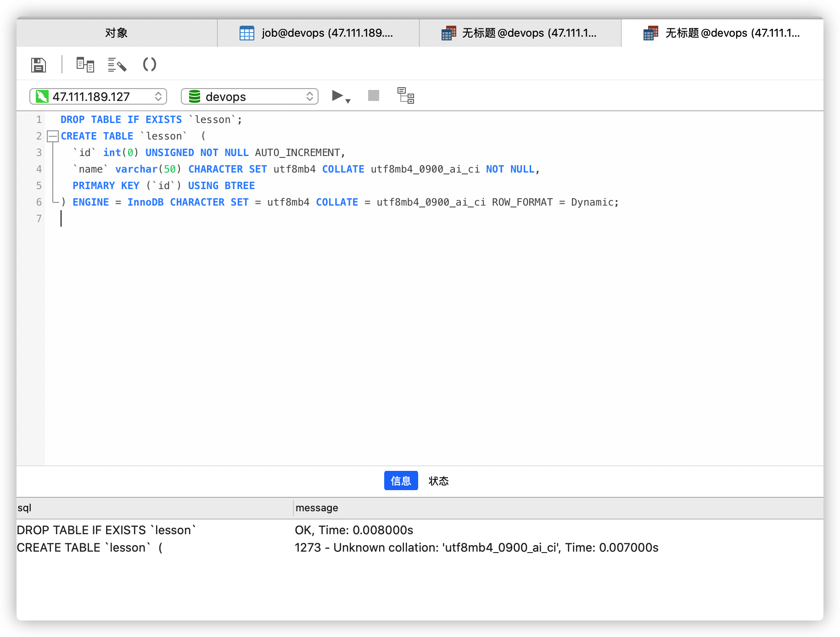Switch to the 对象 tab
The image size is (840, 637).
click(117, 33)
